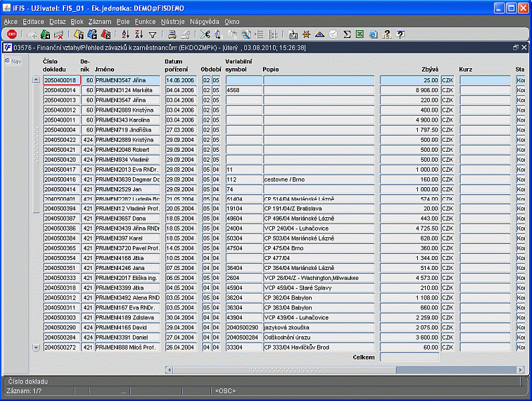Click amount 4 573.00 cell
The width and height of the screenshot is (532, 401).
tap(410, 278)
